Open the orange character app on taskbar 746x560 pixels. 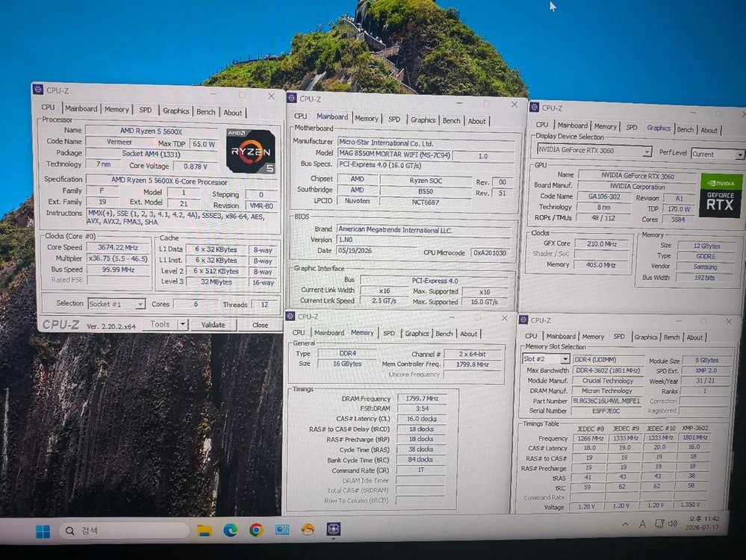308,529
